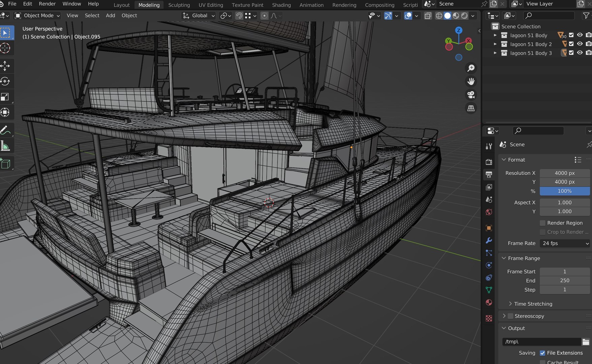Open the outliner filter funnel
592x364 pixels.
point(586,16)
